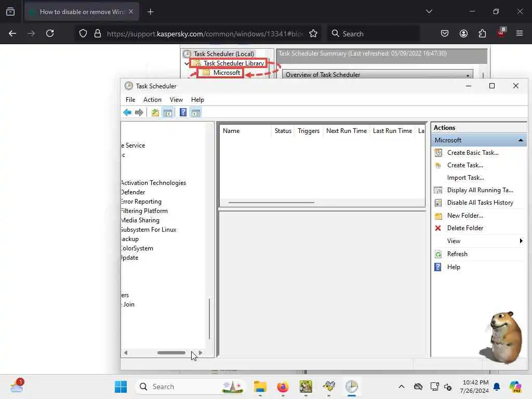This screenshot has height=399, width=532.
Task: Click the Forward arrow in Task Scheduler toolbar
Action: pos(139,112)
